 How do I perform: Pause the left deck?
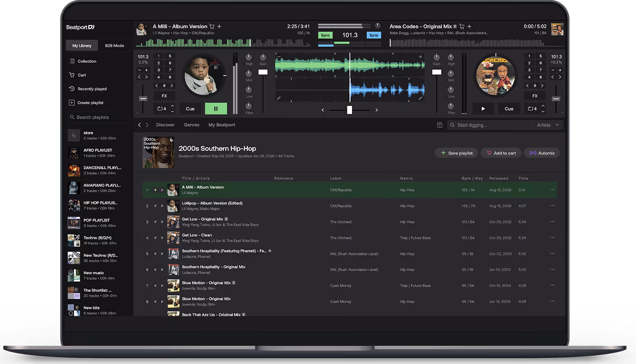216,108
